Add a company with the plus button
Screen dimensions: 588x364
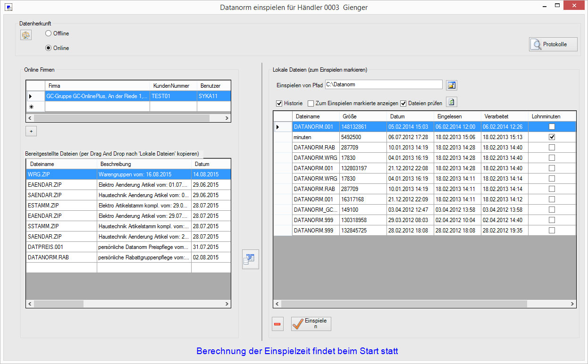coord(31,131)
